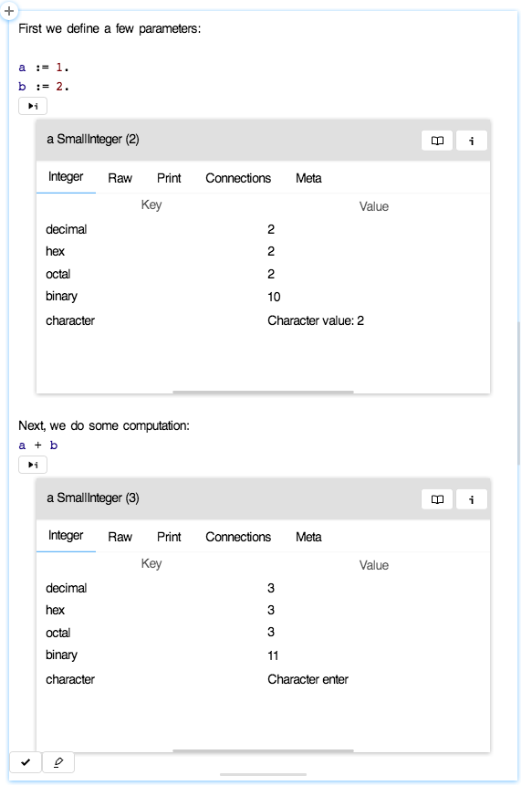Image resolution: width=532 pixels, height=786 pixels.
Task: Select the Print tab in SmallInteger (2)
Action: point(168,178)
